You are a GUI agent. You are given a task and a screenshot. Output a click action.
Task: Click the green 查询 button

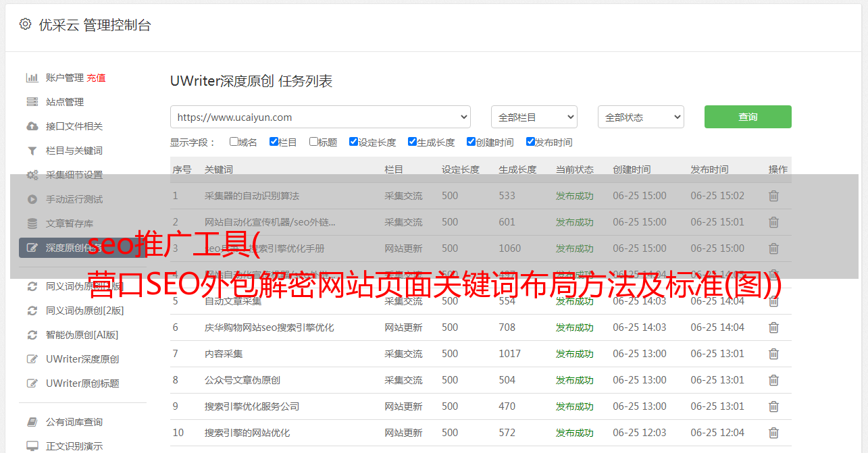[748, 117]
